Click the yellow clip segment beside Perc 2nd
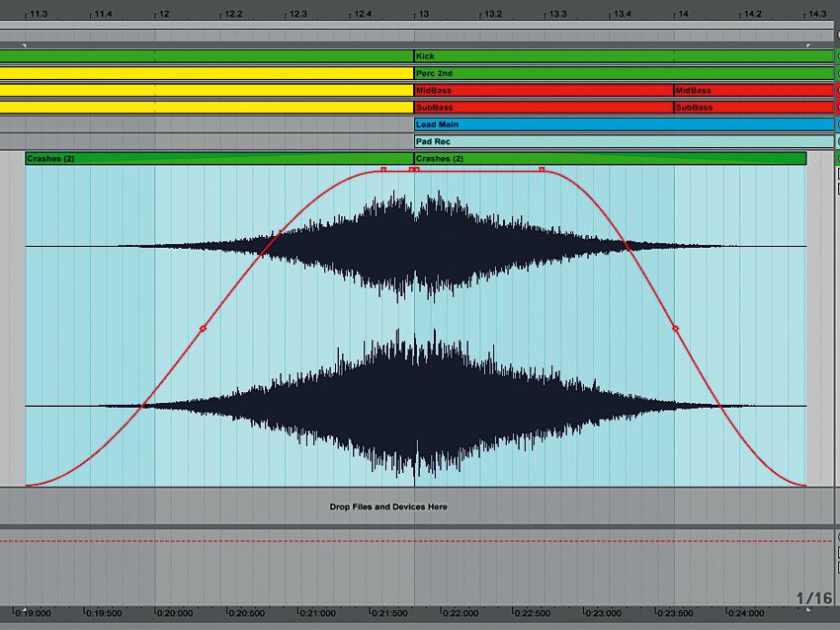 tap(198, 73)
